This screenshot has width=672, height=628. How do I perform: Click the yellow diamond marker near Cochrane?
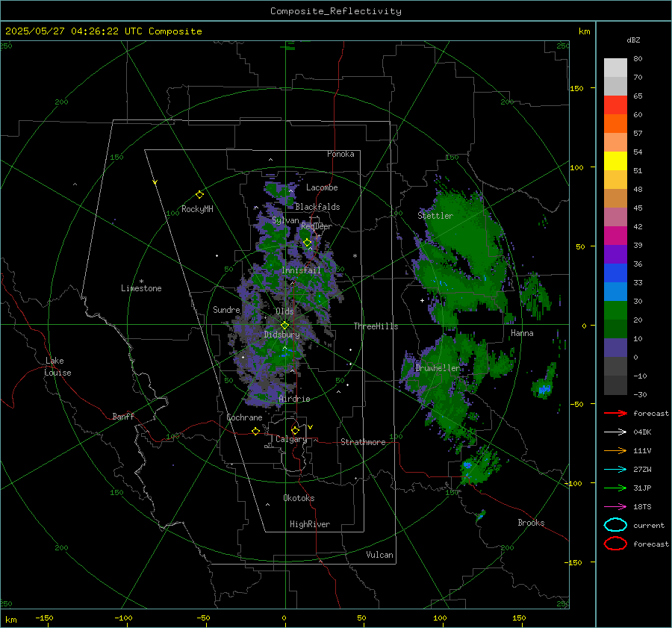[255, 432]
